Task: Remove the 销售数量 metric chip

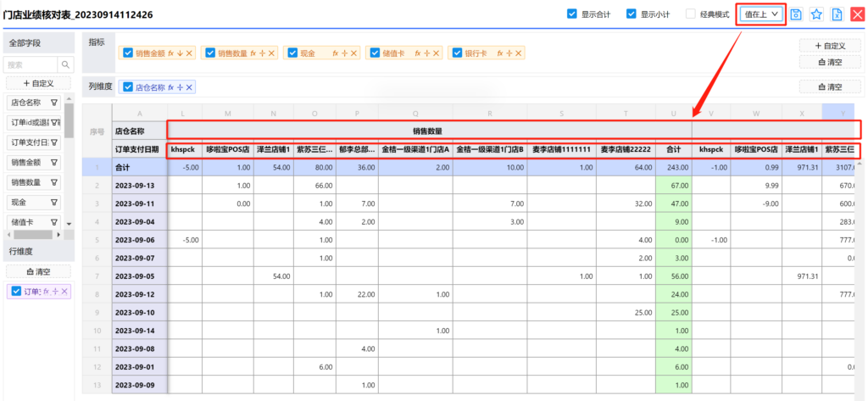Action: pyautogui.click(x=271, y=53)
